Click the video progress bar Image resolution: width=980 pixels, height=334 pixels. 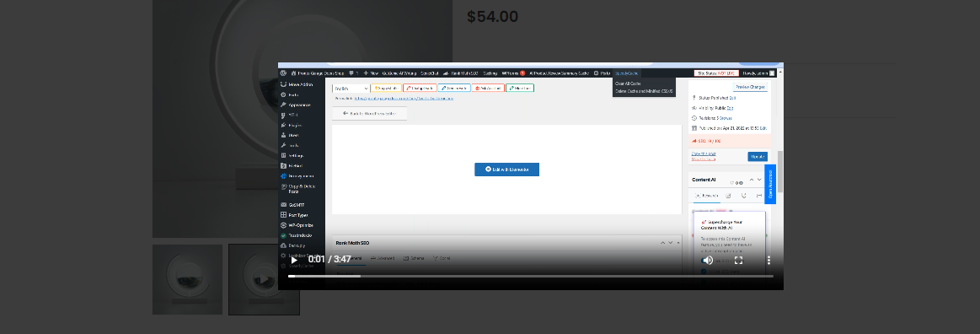[x=531, y=276]
